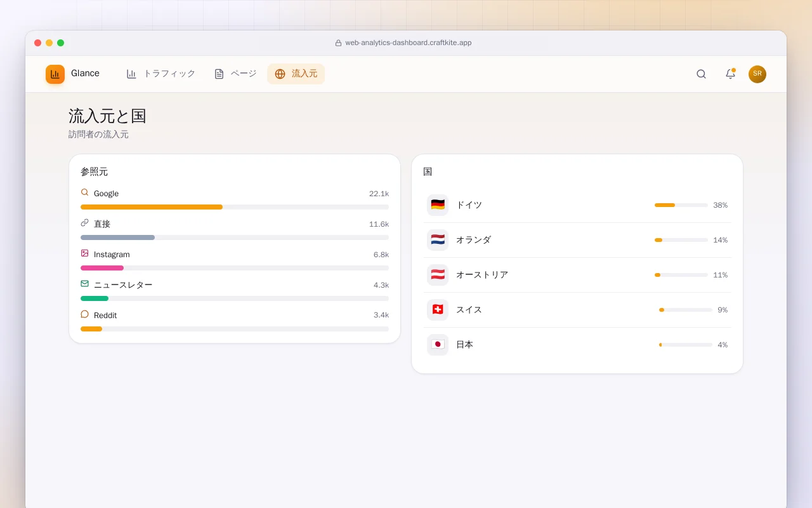Click the オランダ country name
The height and width of the screenshot is (508, 812).
pos(473,240)
